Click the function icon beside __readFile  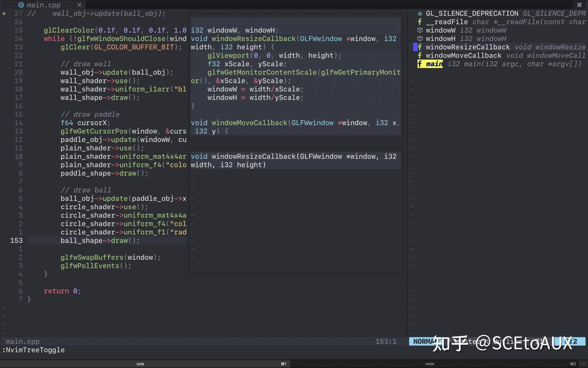pyautogui.click(x=419, y=22)
